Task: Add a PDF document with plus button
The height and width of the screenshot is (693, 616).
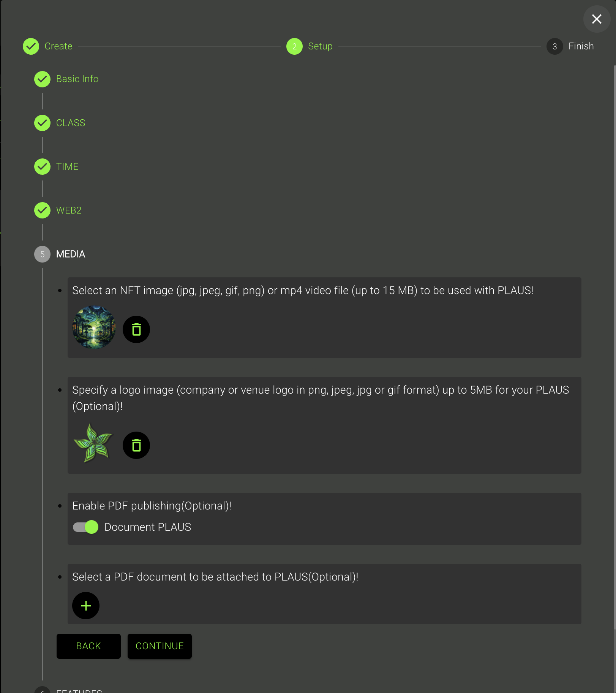Action: tap(86, 606)
